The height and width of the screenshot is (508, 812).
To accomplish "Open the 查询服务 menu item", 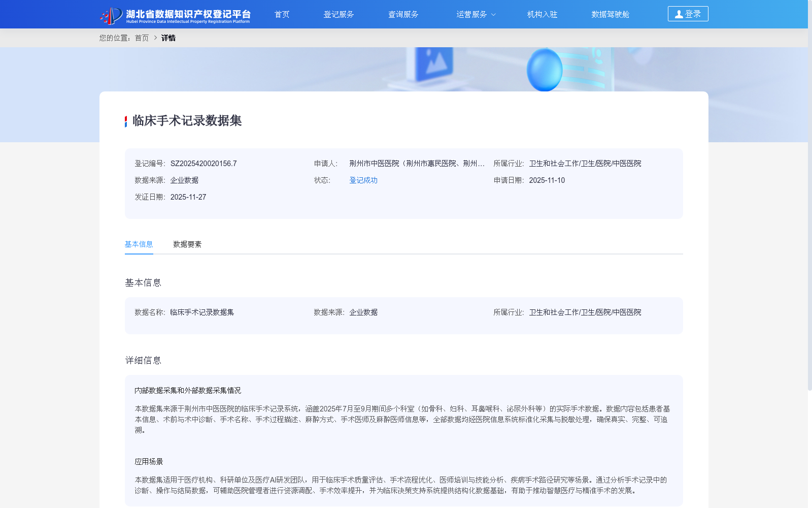I will tap(403, 14).
